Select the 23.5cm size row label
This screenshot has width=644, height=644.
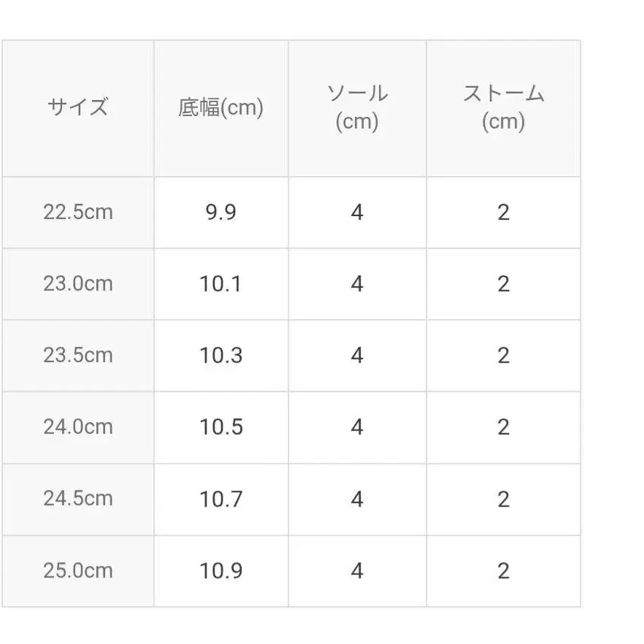[x=78, y=355]
